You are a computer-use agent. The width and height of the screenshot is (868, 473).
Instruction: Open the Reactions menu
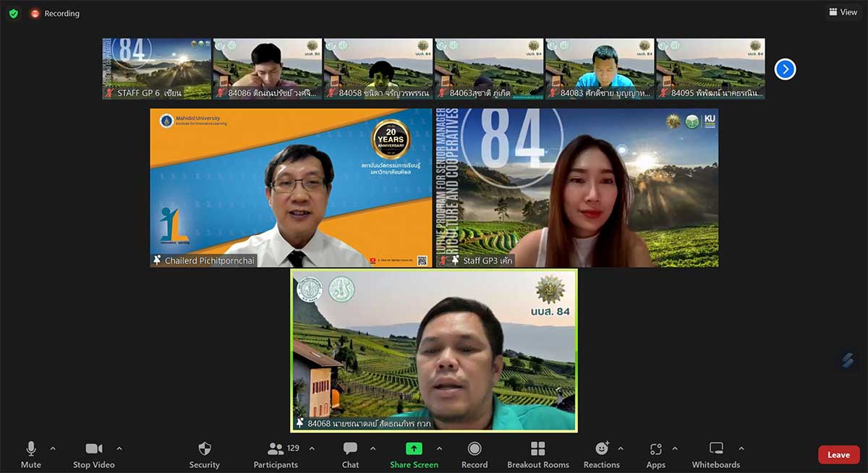(x=601, y=455)
